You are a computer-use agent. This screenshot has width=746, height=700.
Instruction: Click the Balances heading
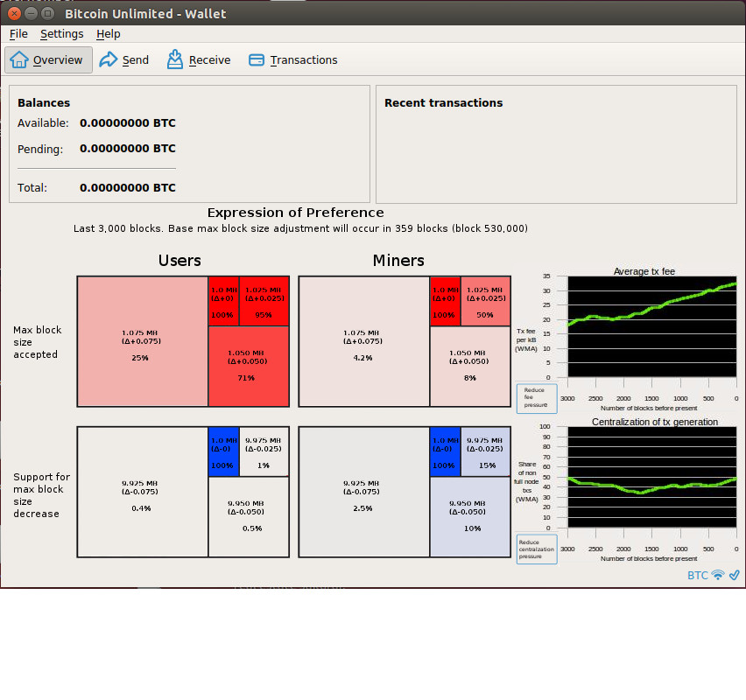coord(44,102)
